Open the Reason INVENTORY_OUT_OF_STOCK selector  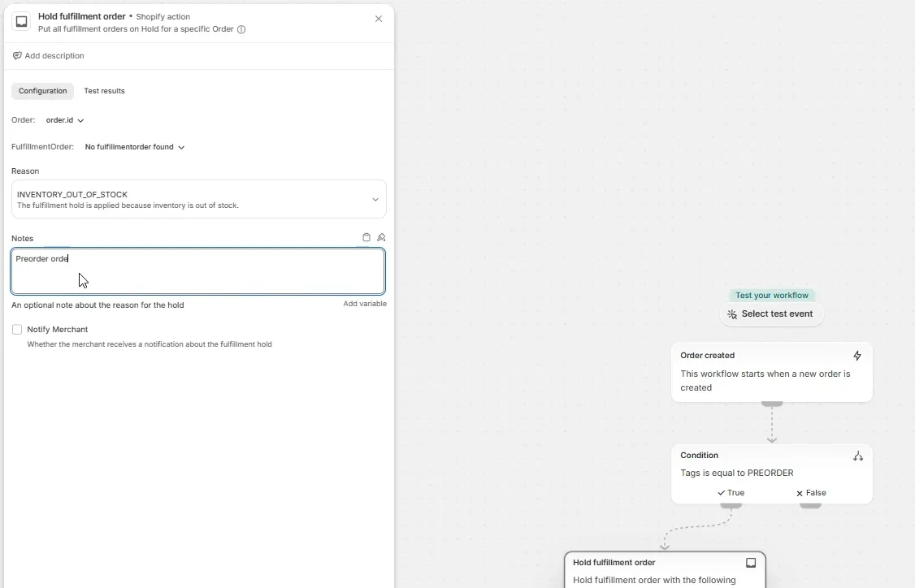coord(198,200)
